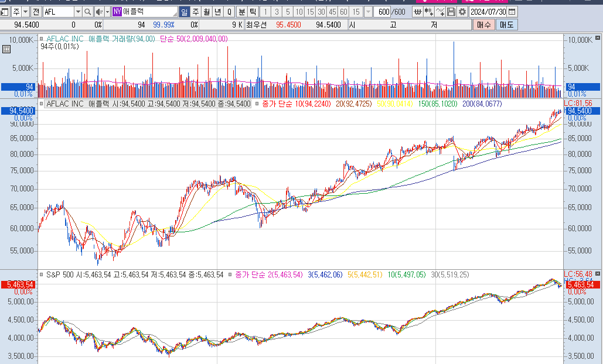Click the 매도 sell button
This screenshot has width=603, height=364.
pyautogui.click(x=506, y=25)
